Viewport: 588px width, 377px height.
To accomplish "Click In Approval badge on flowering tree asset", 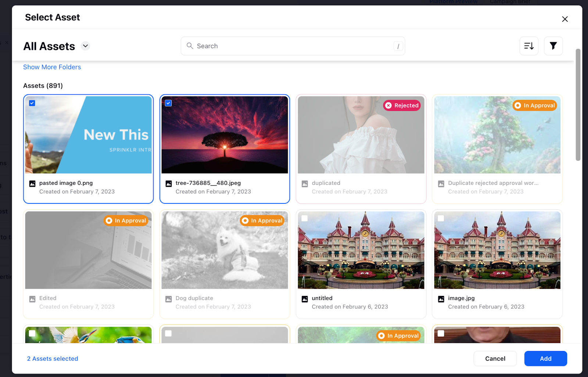I will 535,105.
